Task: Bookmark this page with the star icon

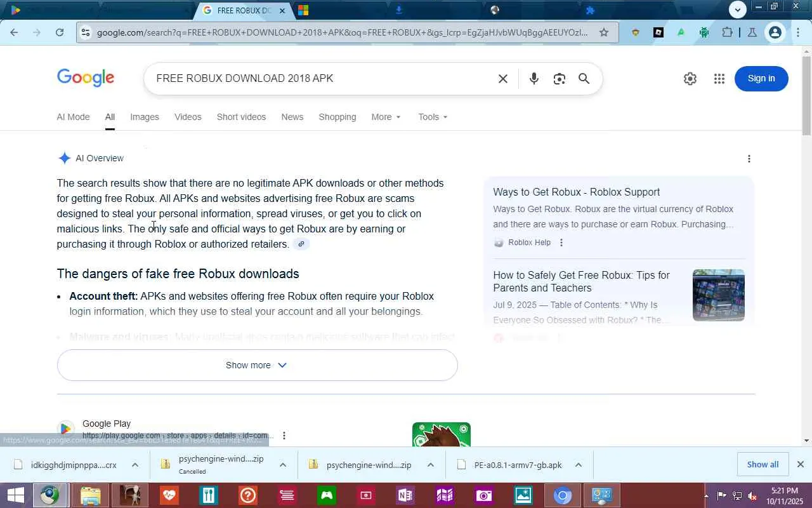Action: pos(604,32)
